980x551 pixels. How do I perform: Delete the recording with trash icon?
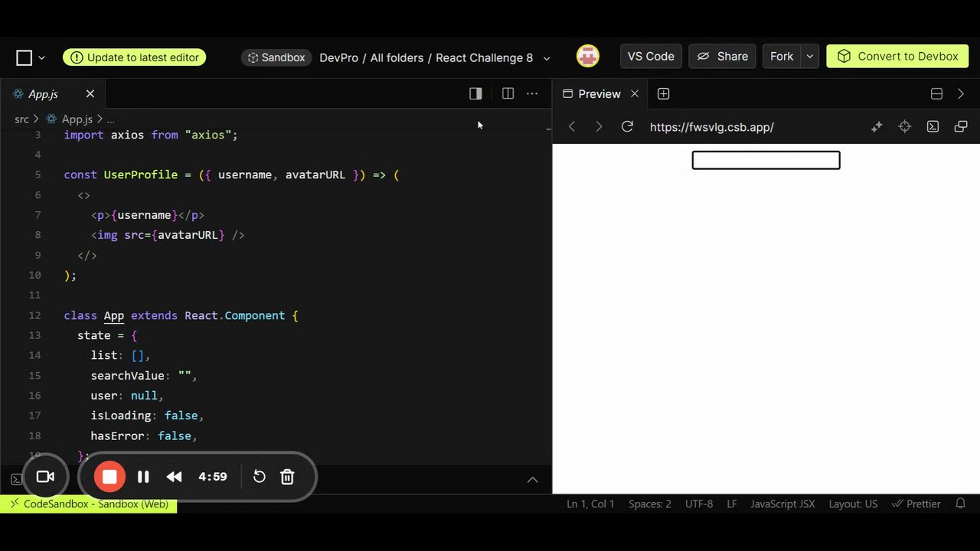287,477
